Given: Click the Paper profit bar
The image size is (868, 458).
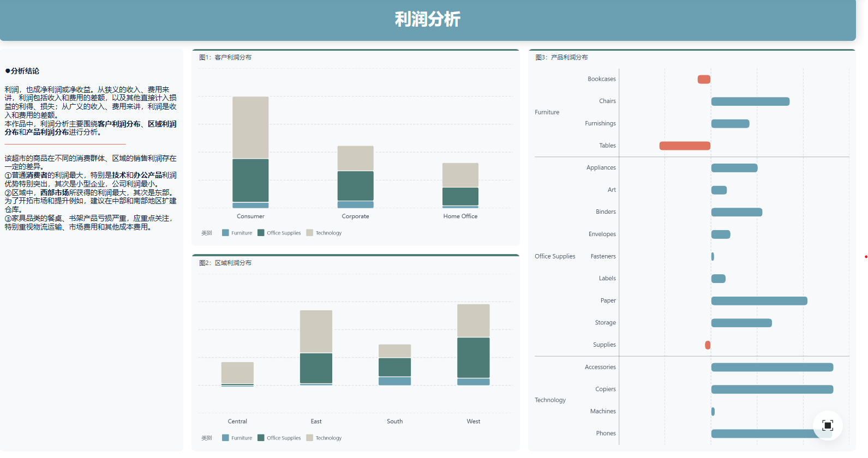Looking at the screenshot, I should click(x=759, y=301).
